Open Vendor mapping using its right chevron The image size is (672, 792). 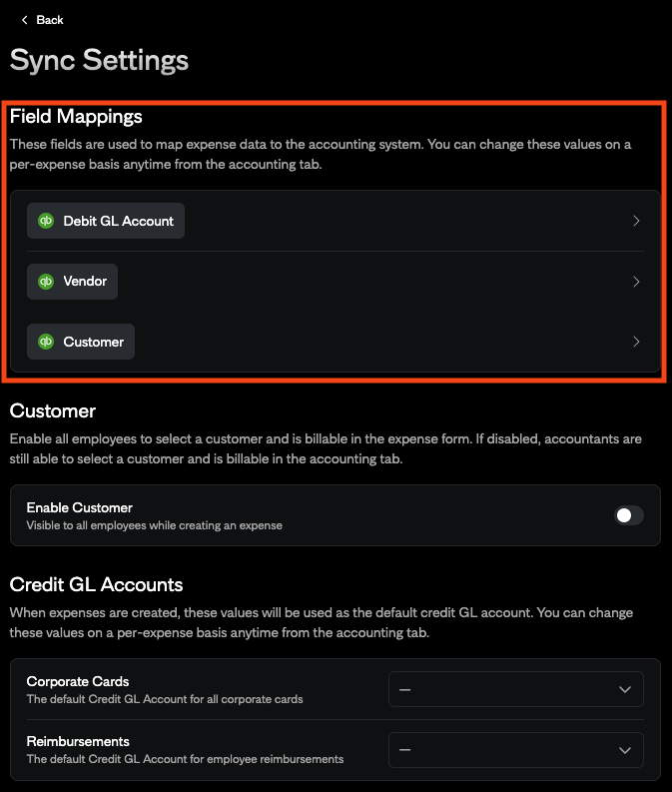pos(636,282)
